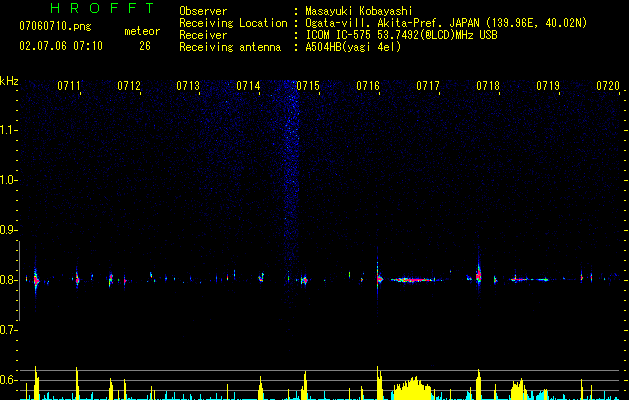Select the Ogata-vill. Akita-Pref. JAPAN location text
Viewport: 629px width, 400px height.
point(446,23)
